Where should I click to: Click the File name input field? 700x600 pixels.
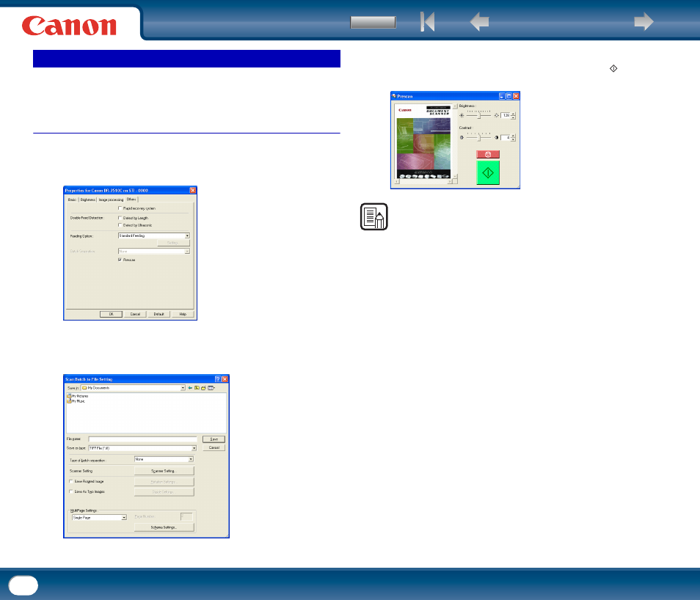(x=142, y=439)
